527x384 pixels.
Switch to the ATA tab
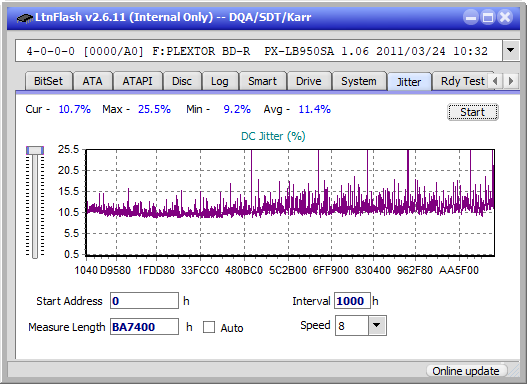(x=92, y=81)
